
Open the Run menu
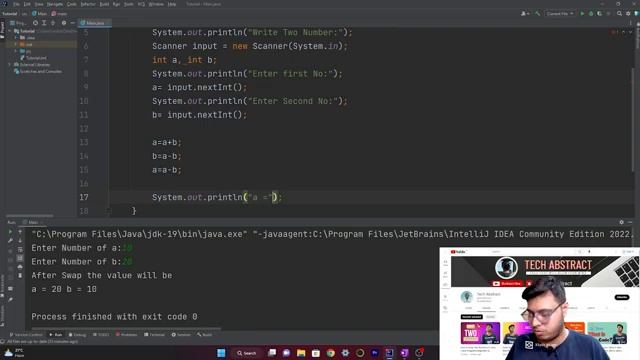coord(116,4)
